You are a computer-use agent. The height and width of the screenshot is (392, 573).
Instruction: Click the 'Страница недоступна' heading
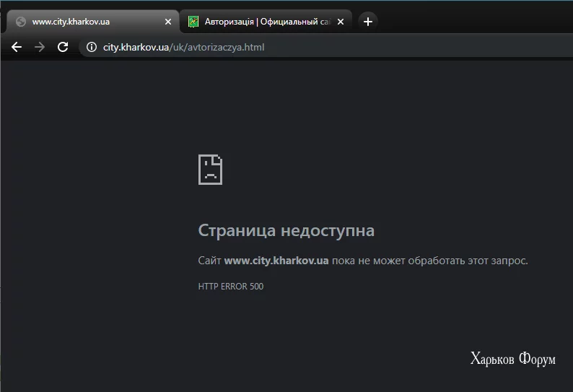(286, 231)
